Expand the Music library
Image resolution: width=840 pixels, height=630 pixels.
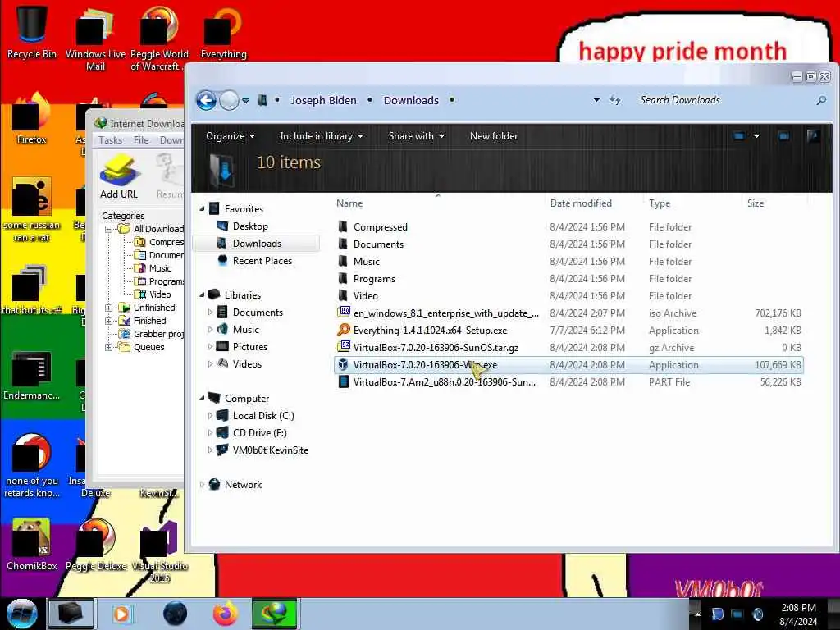pyautogui.click(x=210, y=329)
